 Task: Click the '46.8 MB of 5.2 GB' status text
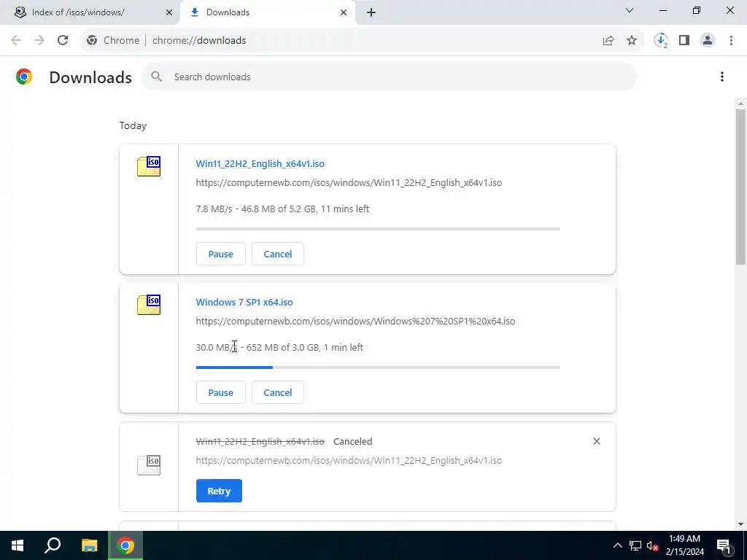tap(279, 209)
